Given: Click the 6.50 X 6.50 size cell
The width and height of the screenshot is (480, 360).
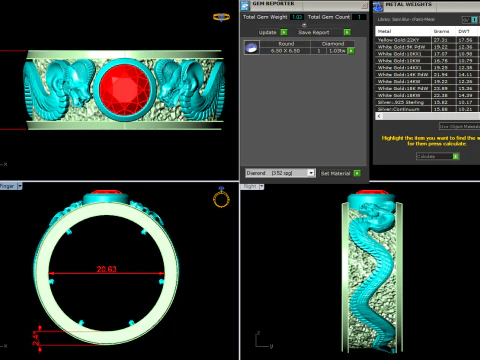Looking at the screenshot, I should (285, 51).
